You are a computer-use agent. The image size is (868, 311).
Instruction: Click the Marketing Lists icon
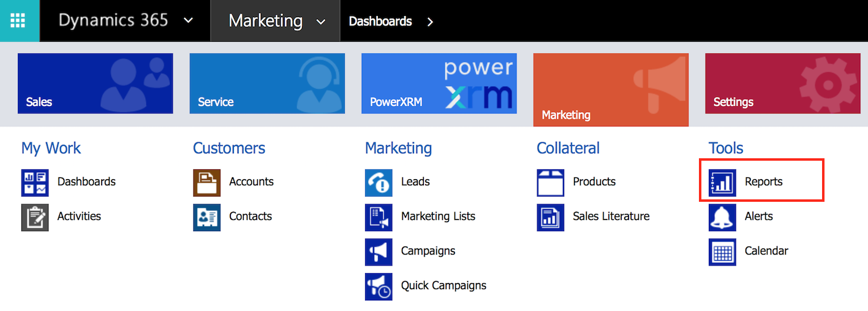pos(379,217)
